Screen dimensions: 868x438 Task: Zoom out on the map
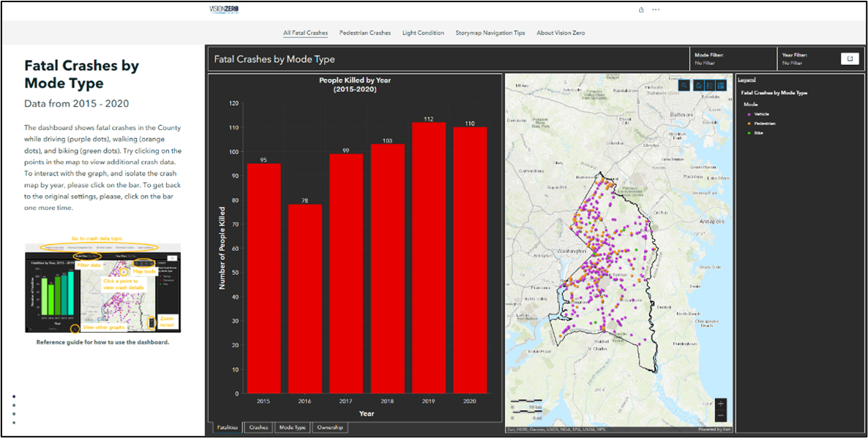tap(721, 415)
